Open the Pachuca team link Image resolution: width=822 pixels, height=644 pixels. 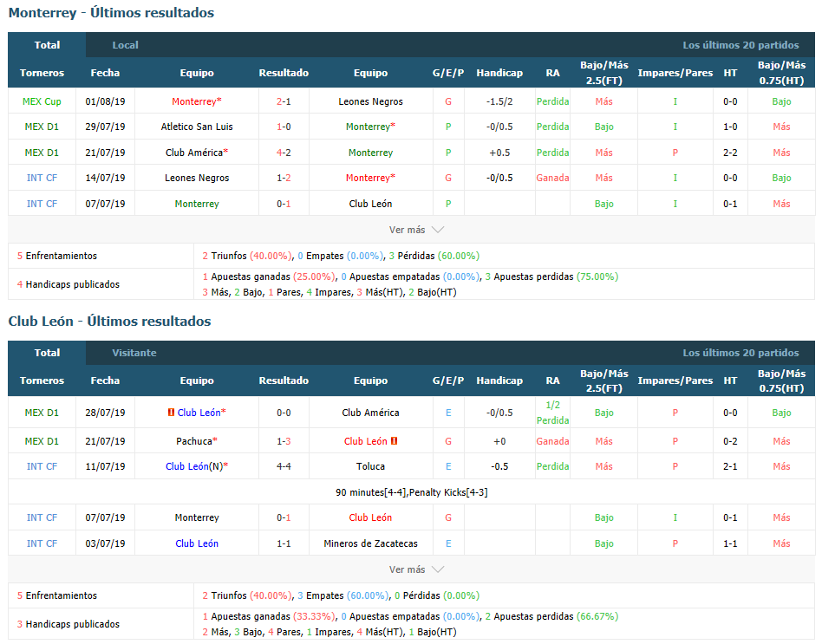coord(194,441)
